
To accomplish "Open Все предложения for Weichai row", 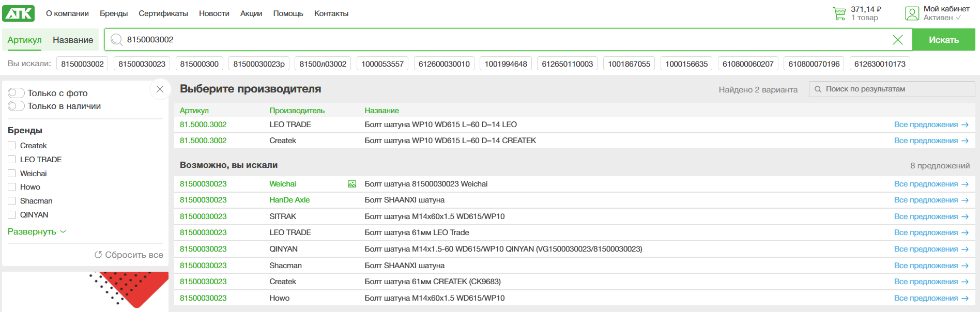I will click(931, 184).
